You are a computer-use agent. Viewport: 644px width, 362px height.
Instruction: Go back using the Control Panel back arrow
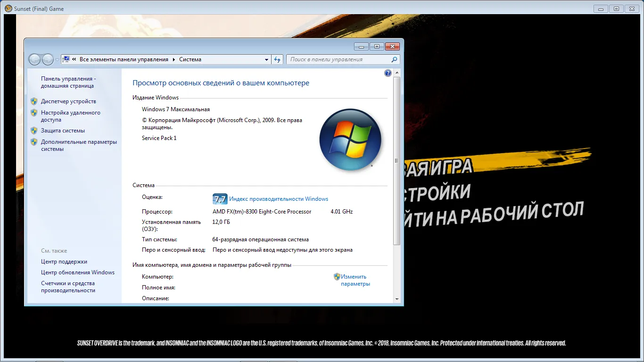(34, 59)
